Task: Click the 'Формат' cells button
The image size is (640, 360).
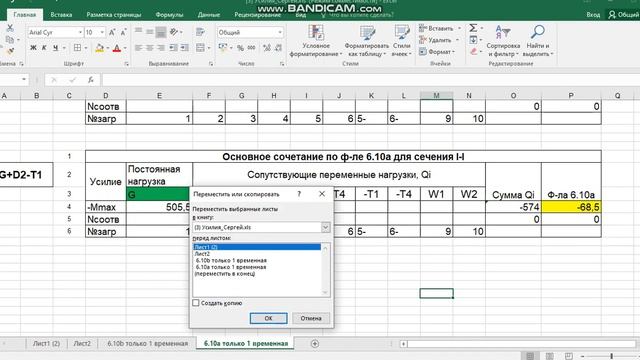Action: point(437,52)
